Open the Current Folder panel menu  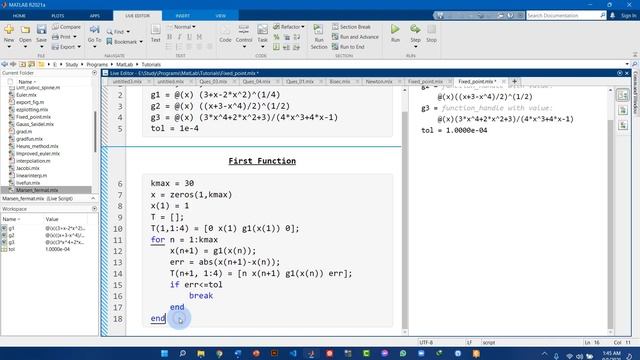(94, 73)
